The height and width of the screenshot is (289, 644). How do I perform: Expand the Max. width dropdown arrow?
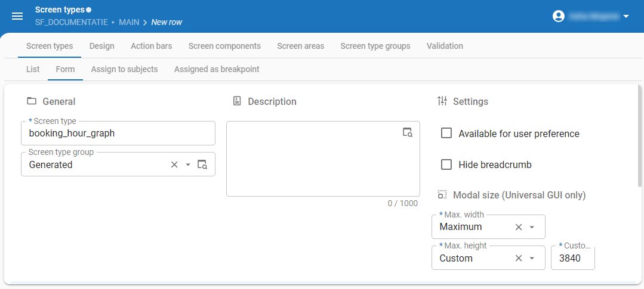click(532, 227)
